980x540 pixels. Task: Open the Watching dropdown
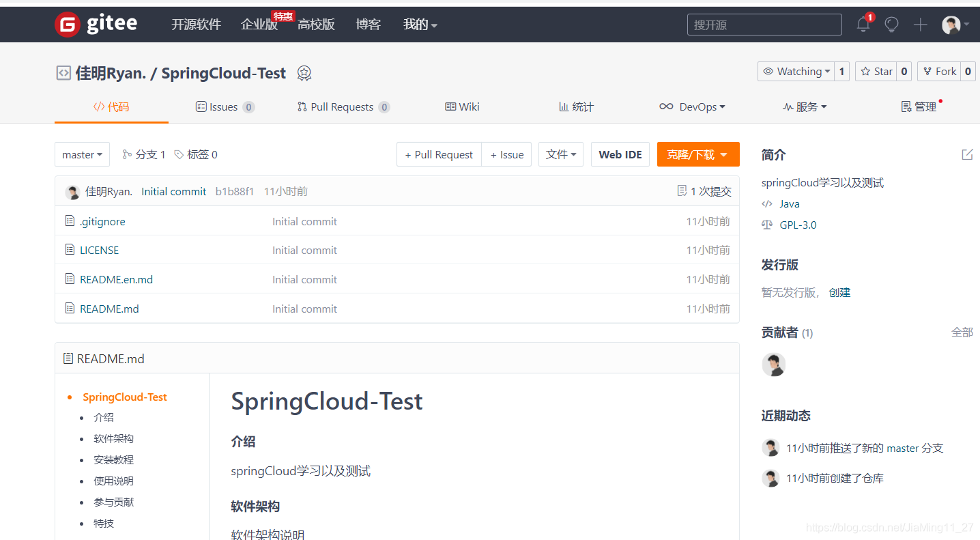pyautogui.click(x=796, y=71)
